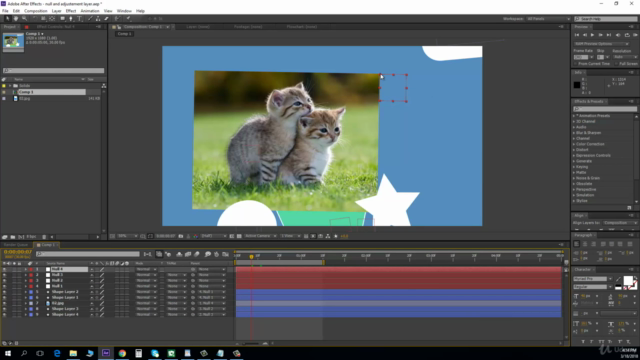This screenshot has width=640, height=360.
Task: Click the Play button in Preview panel
Action: point(592,35)
